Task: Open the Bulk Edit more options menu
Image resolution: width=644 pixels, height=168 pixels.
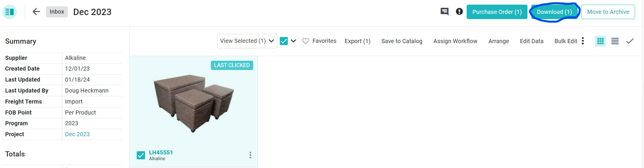Action: (583, 41)
